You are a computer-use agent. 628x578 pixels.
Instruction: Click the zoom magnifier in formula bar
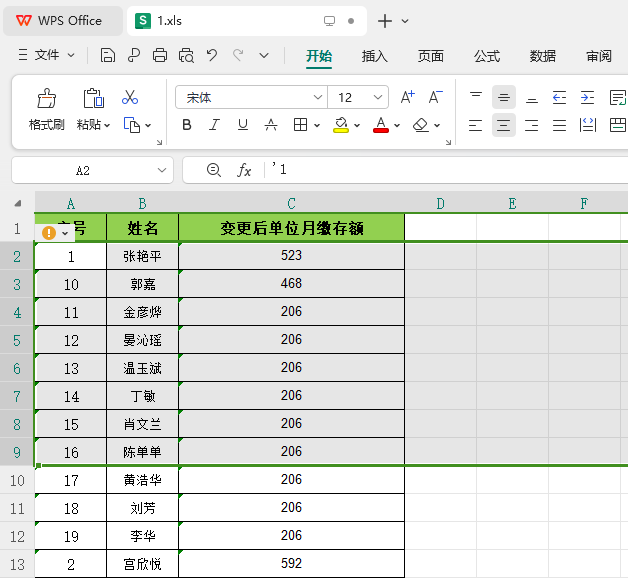pos(213,170)
